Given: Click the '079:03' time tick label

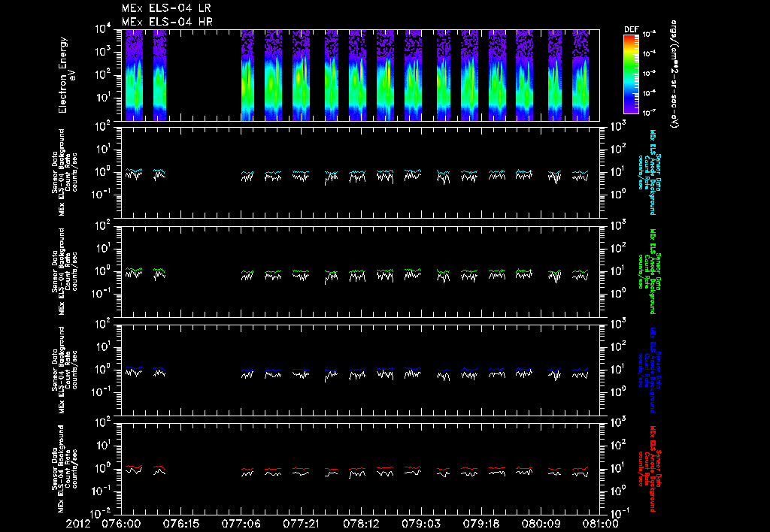Looking at the screenshot, I should tap(421, 524).
